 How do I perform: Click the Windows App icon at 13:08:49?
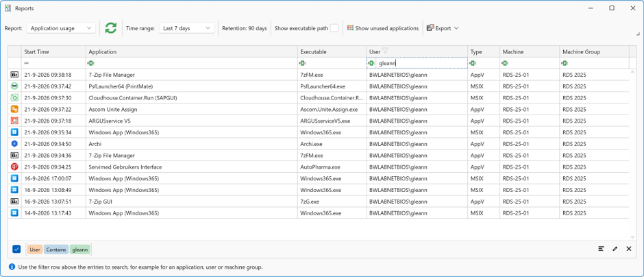pyautogui.click(x=14, y=190)
